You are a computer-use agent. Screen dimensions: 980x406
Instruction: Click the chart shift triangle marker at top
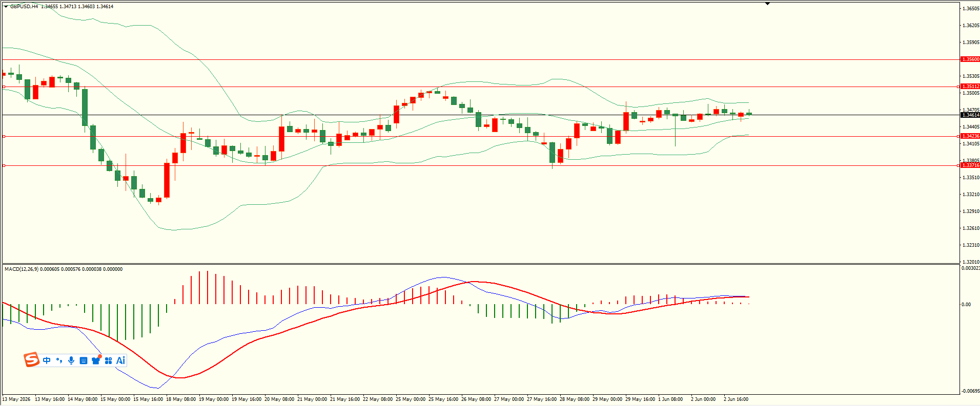(x=767, y=4)
